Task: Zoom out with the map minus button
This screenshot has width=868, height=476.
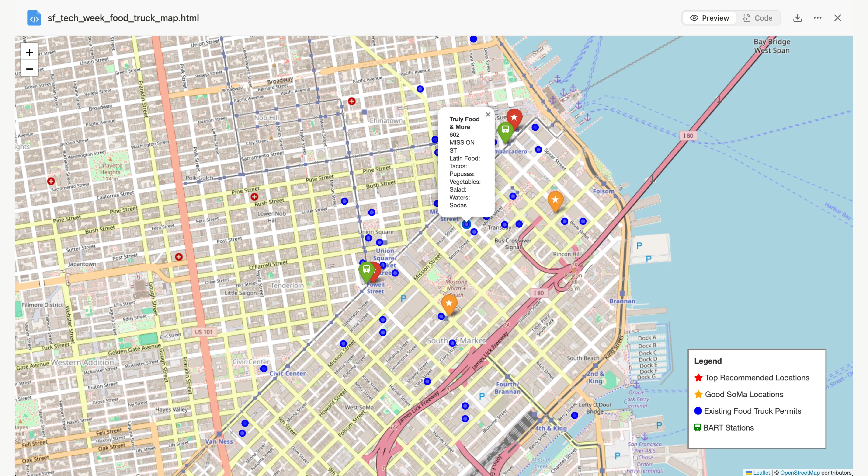Action: [x=29, y=69]
